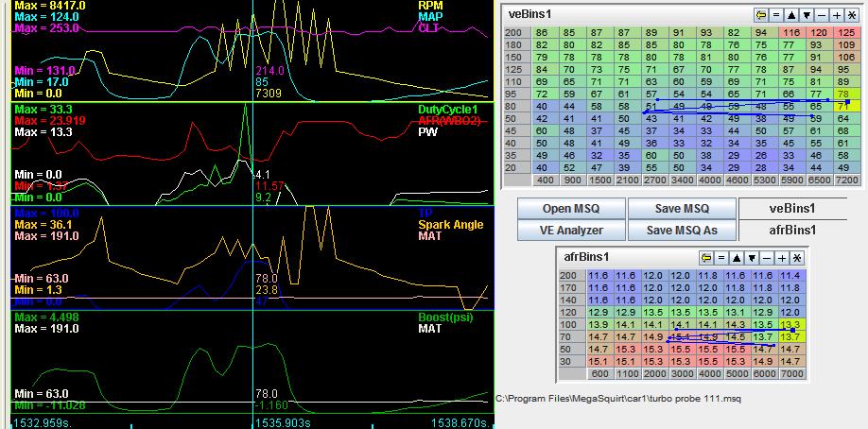868x429 pixels.
Task: Select highlighted veBins1 cell 71 in row 80
Action: click(846, 106)
